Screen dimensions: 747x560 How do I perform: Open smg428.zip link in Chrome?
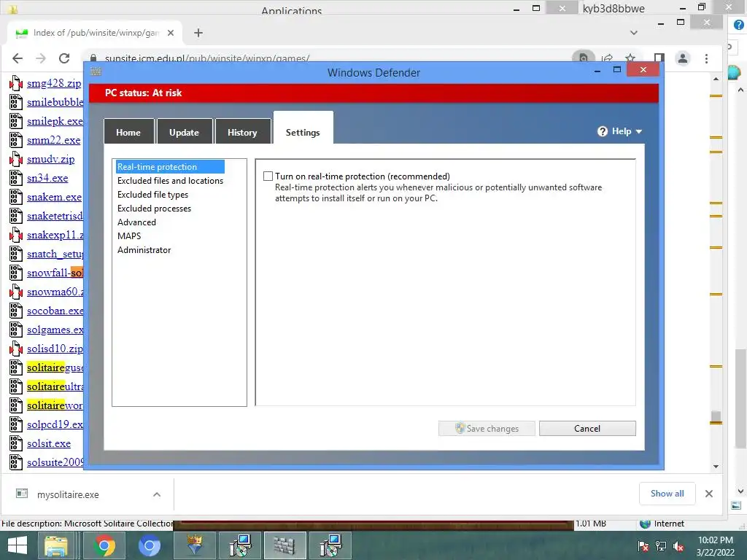pos(54,83)
